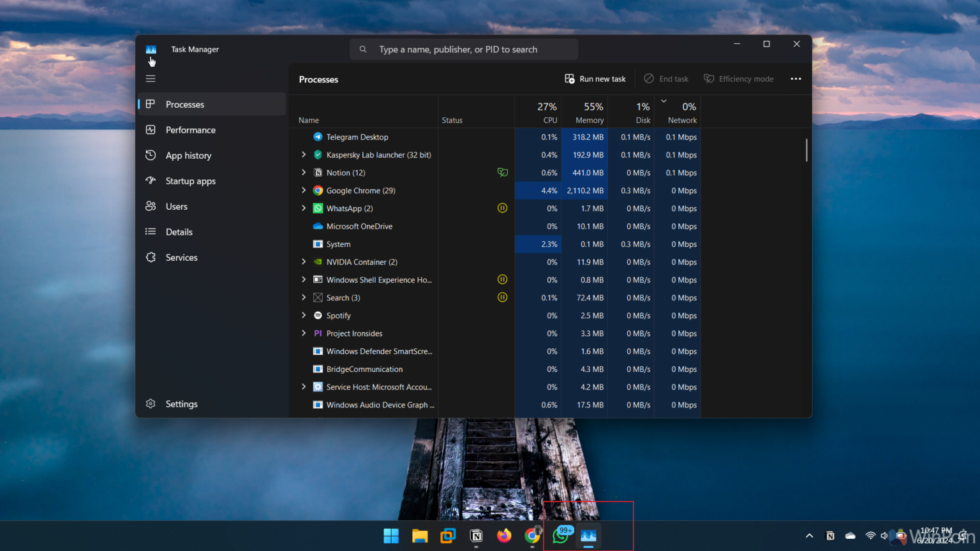The image size is (980, 551).
Task: View the Users section
Action: (x=177, y=206)
